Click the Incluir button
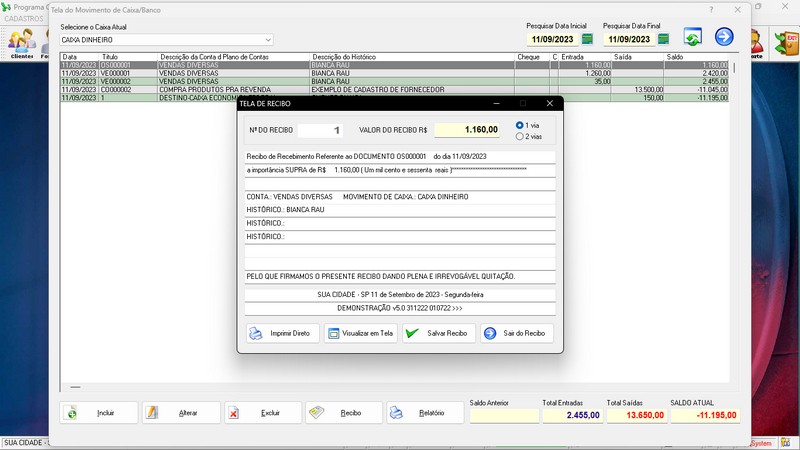 [x=98, y=412]
